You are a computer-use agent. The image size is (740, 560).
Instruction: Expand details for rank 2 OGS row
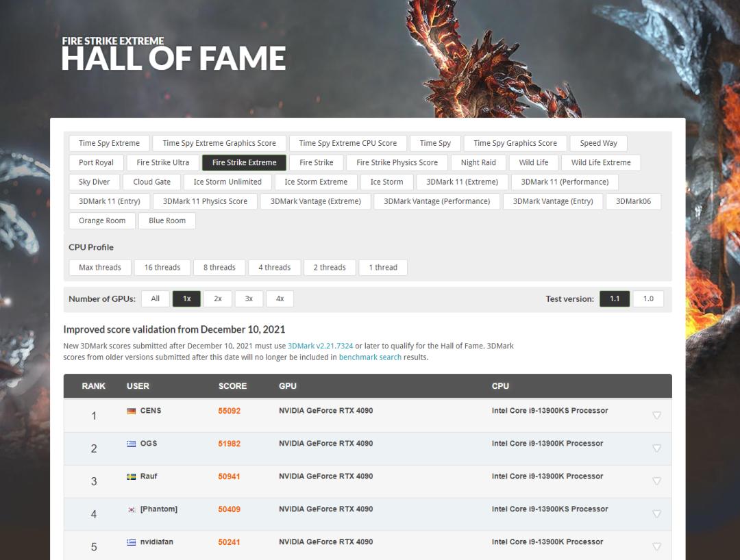(656, 448)
